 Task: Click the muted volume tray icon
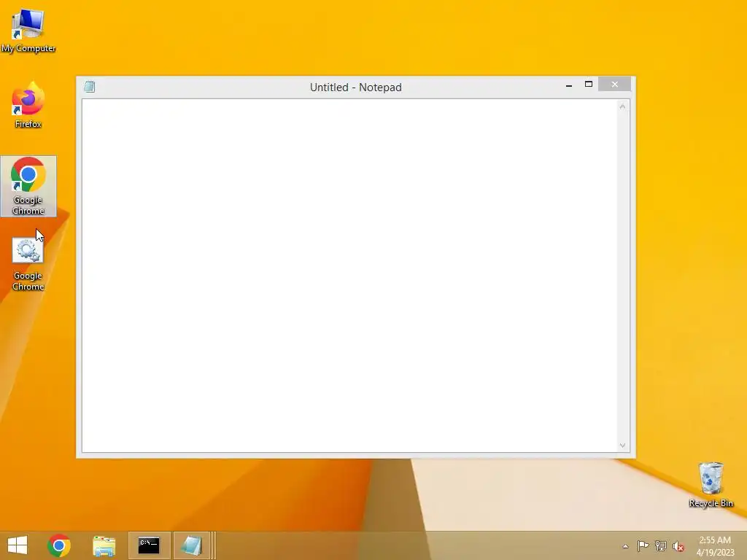(x=678, y=547)
